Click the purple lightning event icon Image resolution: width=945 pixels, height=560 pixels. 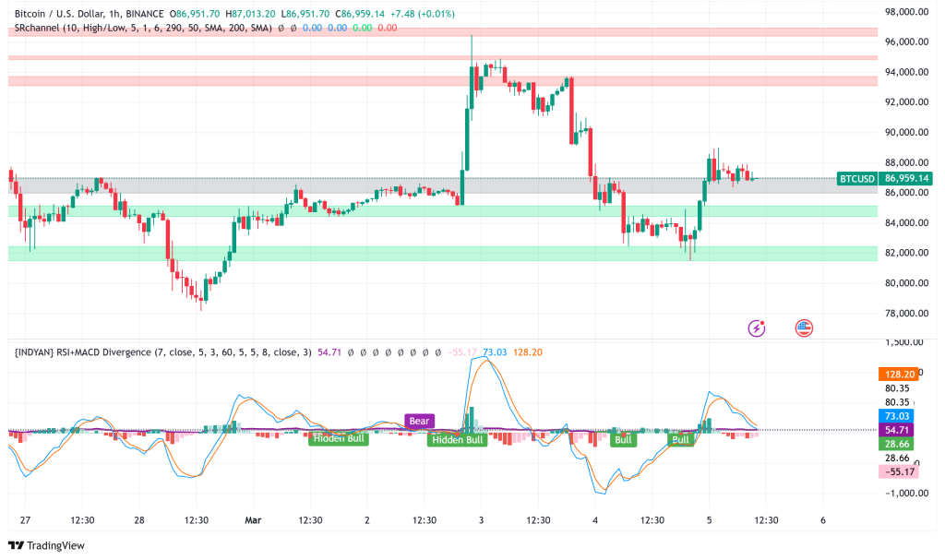click(757, 328)
